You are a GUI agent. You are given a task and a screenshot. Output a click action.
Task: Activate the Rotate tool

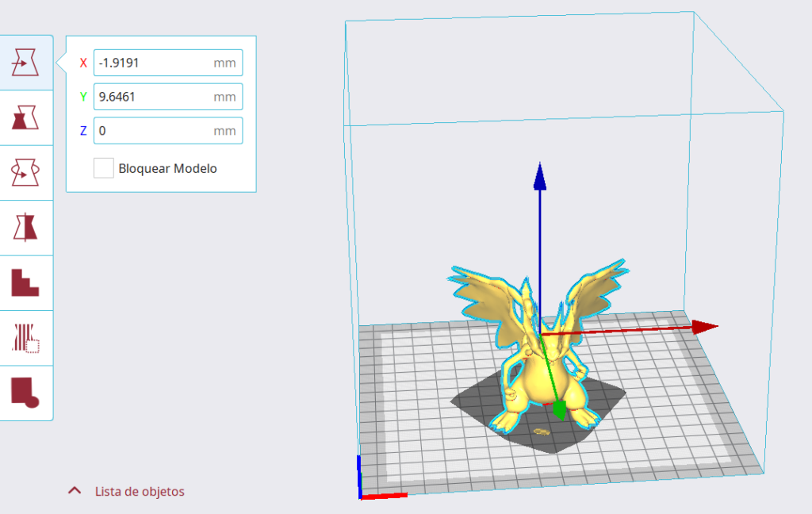pos(25,172)
